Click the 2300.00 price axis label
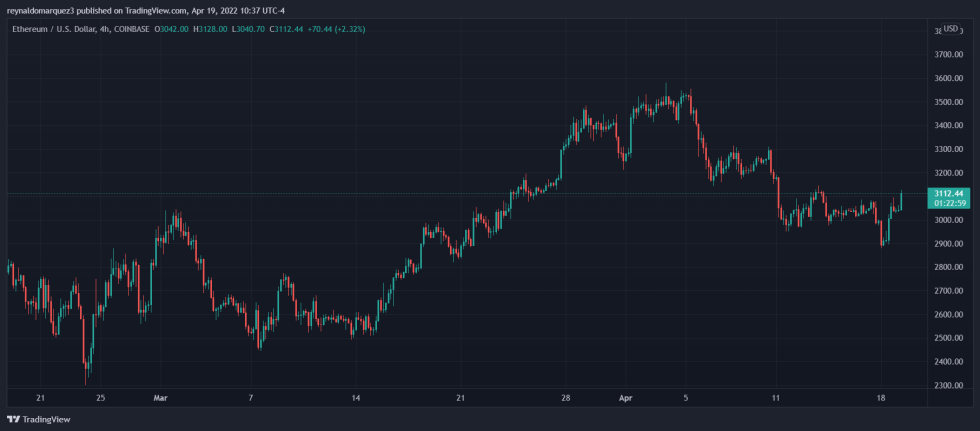Image resolution: width=980 pixels, height=431 pixels. point(948,385)
